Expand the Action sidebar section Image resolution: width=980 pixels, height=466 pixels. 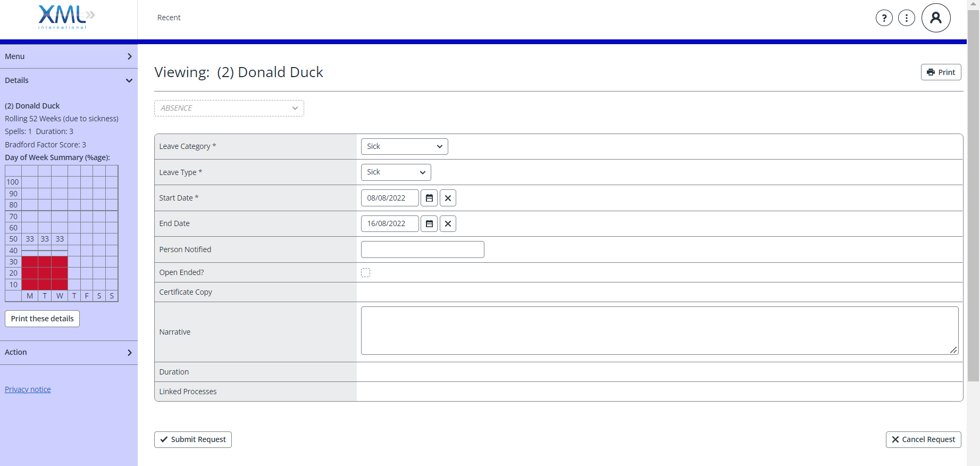click(69, 352)
